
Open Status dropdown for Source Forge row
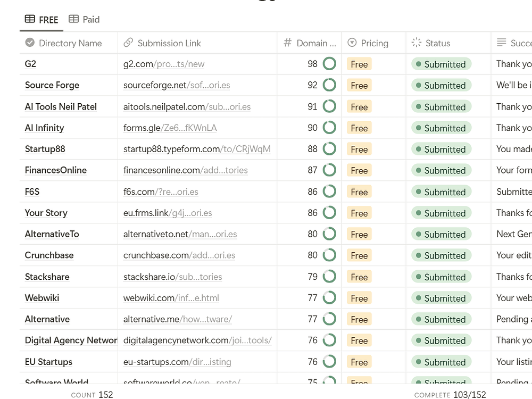[441, 86]
